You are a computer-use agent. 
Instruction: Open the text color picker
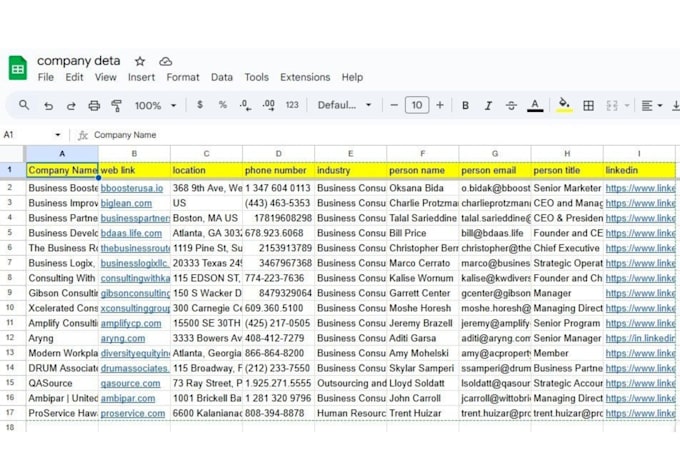click(535, 105)
